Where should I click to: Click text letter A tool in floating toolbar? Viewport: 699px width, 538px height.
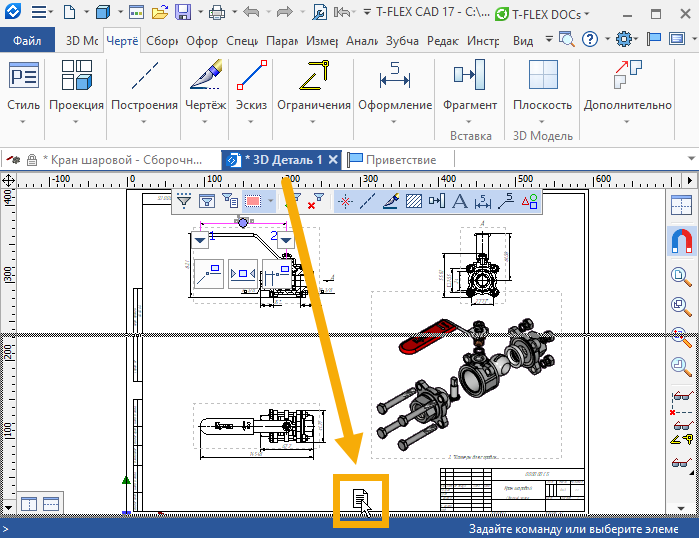[x=460, y=201]
